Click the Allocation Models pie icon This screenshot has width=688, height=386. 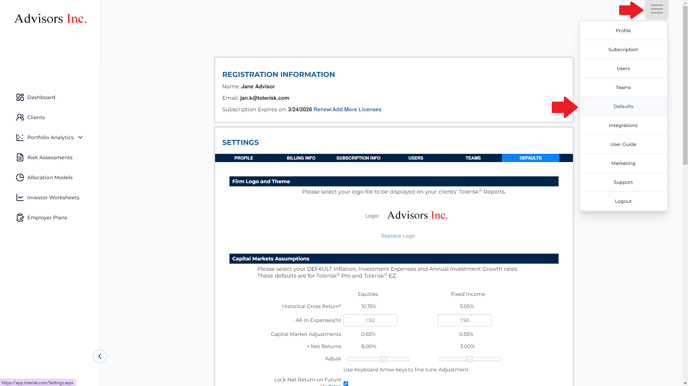click(x=20, y=177)
